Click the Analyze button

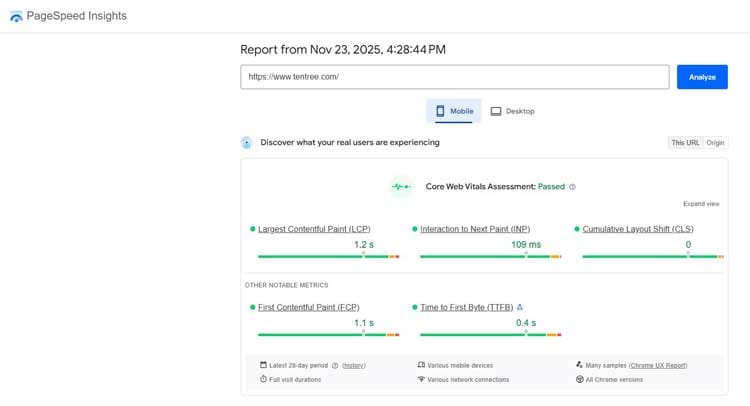coord(702,77)
